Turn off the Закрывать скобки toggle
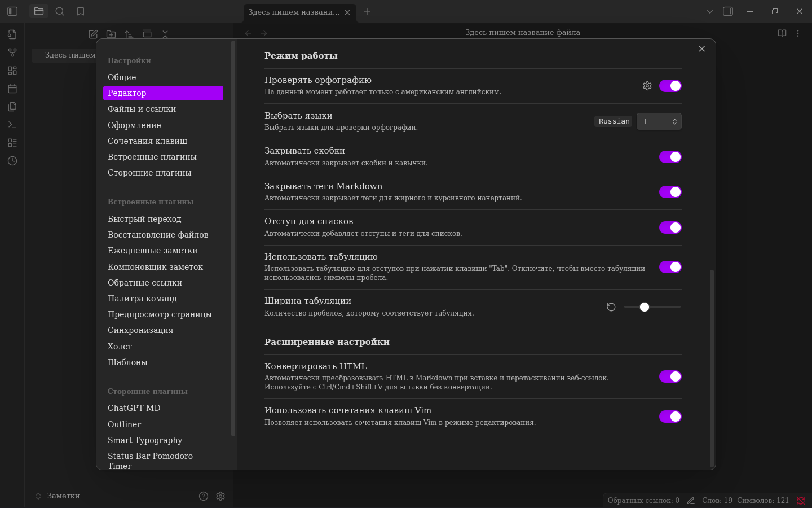 click(670, 157)
